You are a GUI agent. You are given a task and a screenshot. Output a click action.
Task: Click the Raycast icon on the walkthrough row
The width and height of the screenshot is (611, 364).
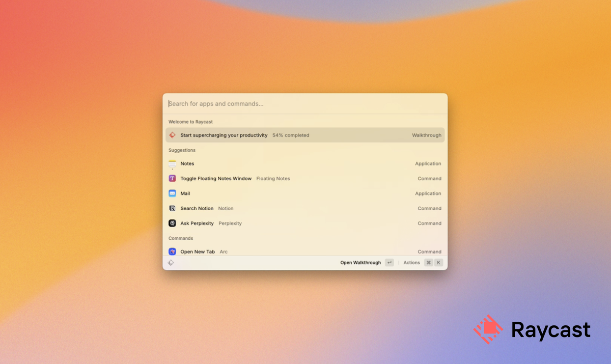click(173, 135)
